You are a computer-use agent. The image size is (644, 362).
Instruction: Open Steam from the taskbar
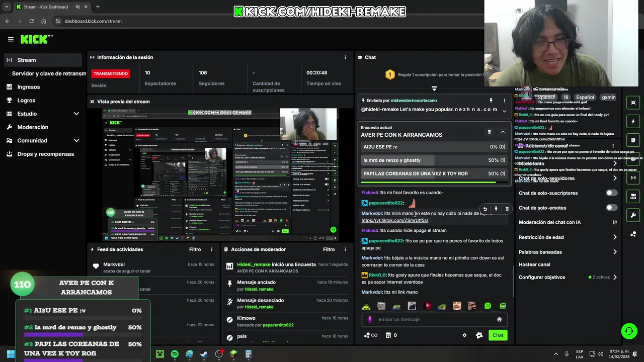[x=204, y=354]
